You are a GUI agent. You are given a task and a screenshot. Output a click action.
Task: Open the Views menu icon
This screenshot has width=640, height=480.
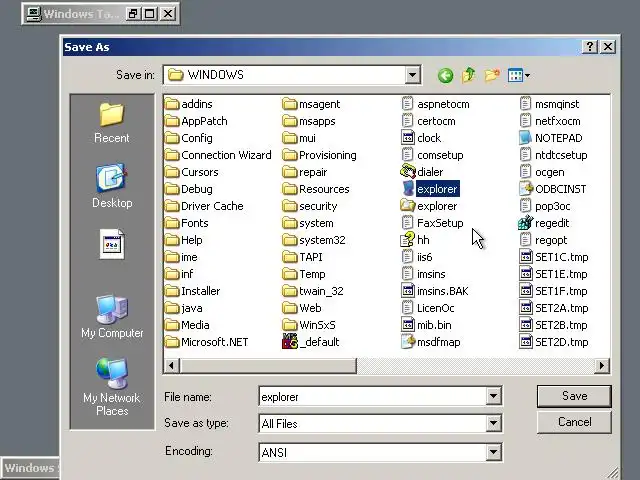518,76
